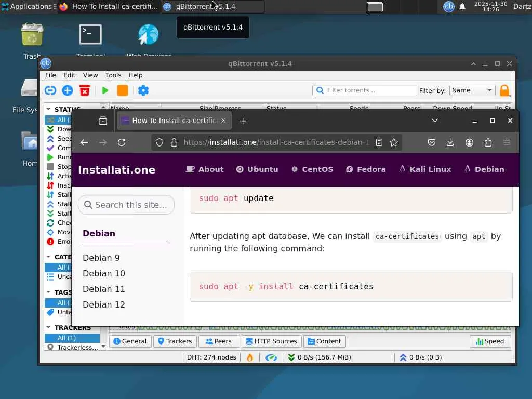This screenshot has height=399, width=532.
Task: Click the Search this site field
Action: pos(126,205)
